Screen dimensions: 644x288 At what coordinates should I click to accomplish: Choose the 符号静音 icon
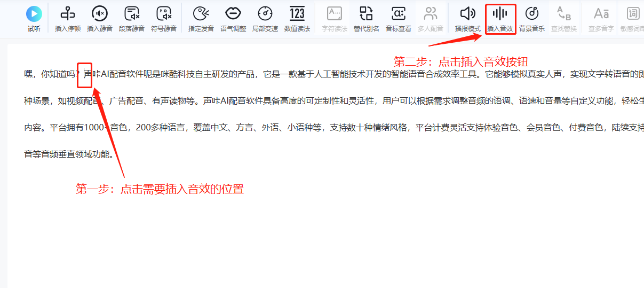pos(164,19)
